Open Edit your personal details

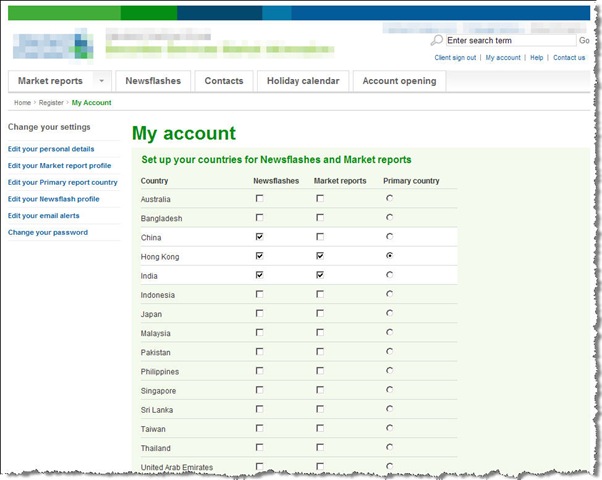[x=51, y=149]
